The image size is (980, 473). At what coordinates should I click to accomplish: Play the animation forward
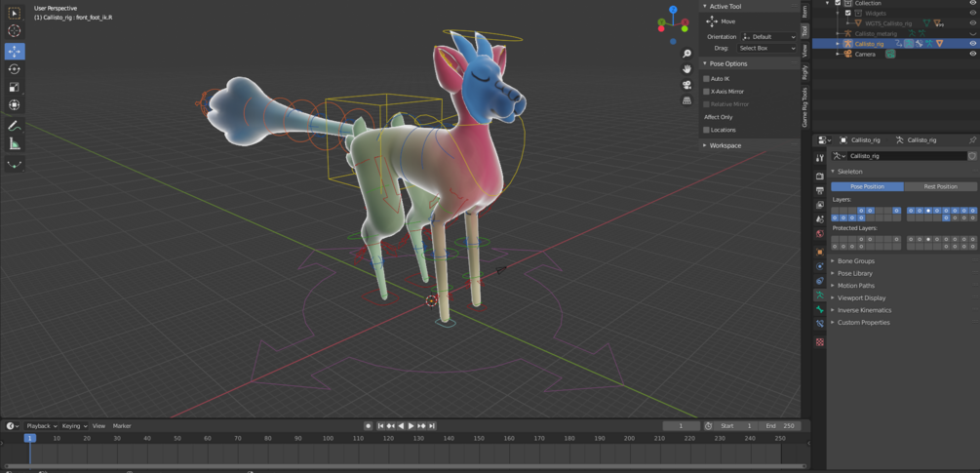(412, 426)
